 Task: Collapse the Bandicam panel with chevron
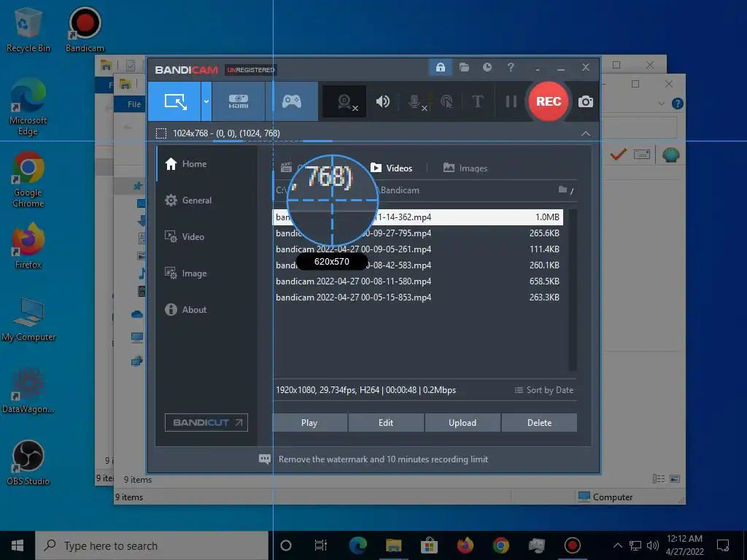[586, 133]
